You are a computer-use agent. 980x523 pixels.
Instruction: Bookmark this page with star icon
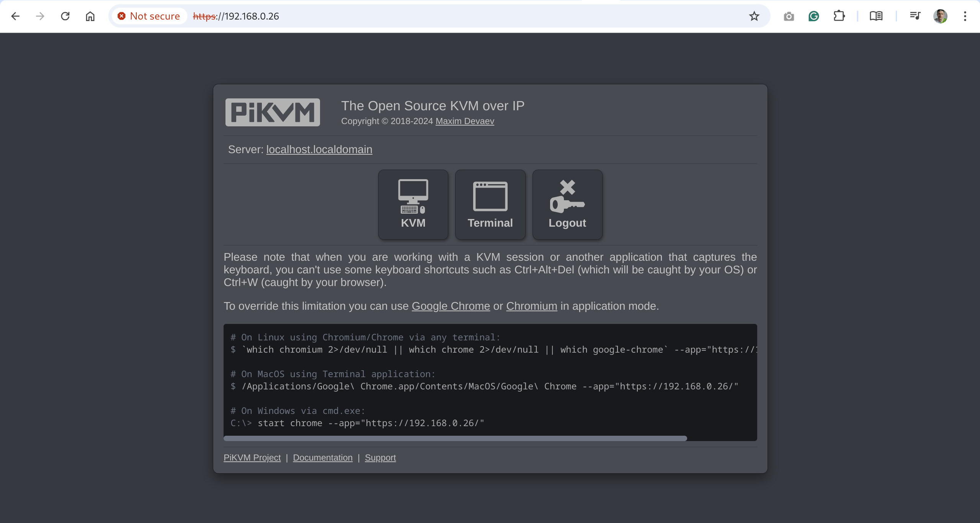click(754, 16)
